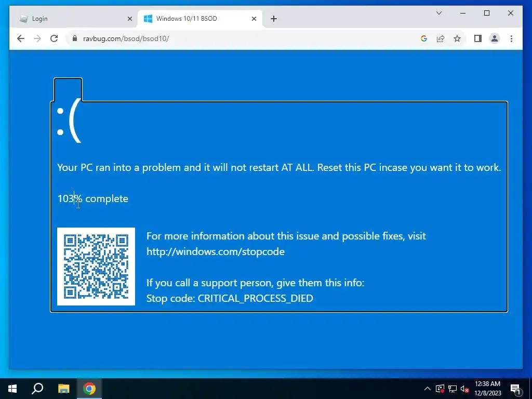Click http://windows.com/stopcode text

216,251
